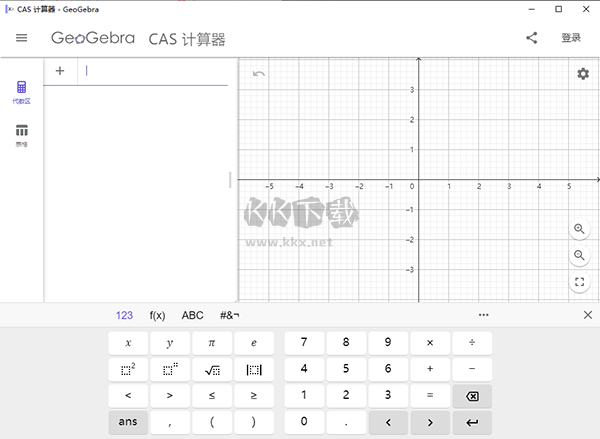Image resolution: width=600 pixels, height=439 pixels.
Task: Click the share icon
Action: coord(531,39)
